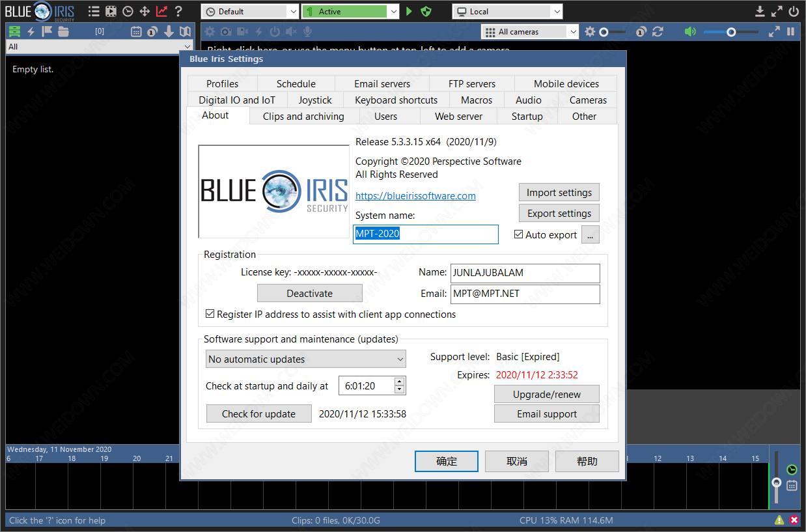The height and width of the screenshot is (532, 806).
Task: Open the red status chart icon
Action: click(161, 11)
